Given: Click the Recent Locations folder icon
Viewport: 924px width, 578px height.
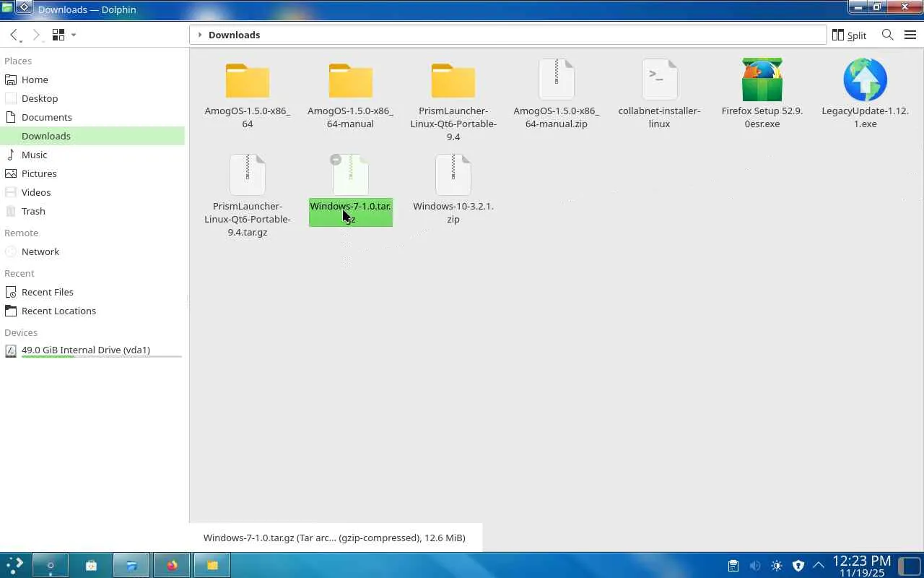Looking at the screenshot, I should click(x=10, y=311).
